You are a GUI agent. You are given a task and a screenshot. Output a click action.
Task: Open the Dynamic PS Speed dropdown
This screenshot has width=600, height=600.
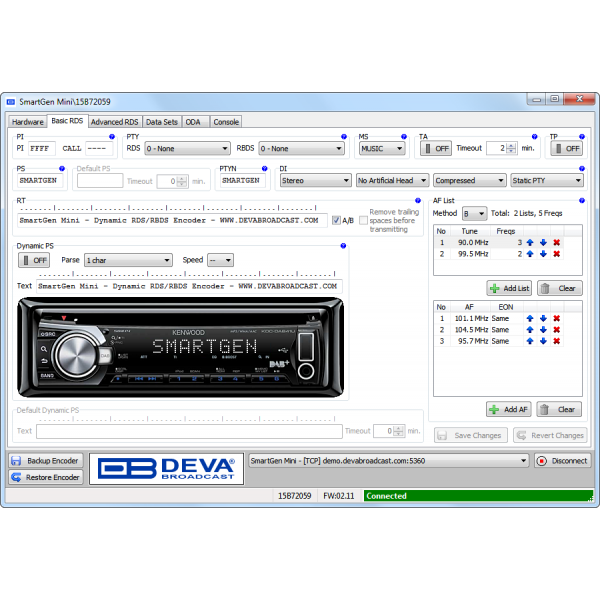[x=220, y=260]
